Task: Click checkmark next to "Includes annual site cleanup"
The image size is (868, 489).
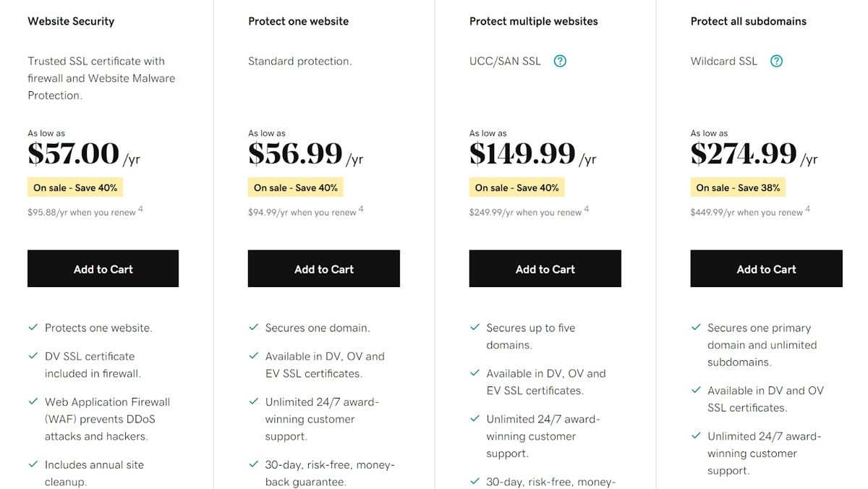Action: pos(33,464)
